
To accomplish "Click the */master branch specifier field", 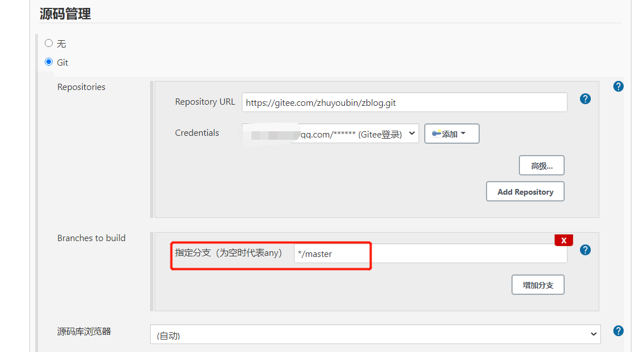I will pyautogui.click(x=331, y=255).
